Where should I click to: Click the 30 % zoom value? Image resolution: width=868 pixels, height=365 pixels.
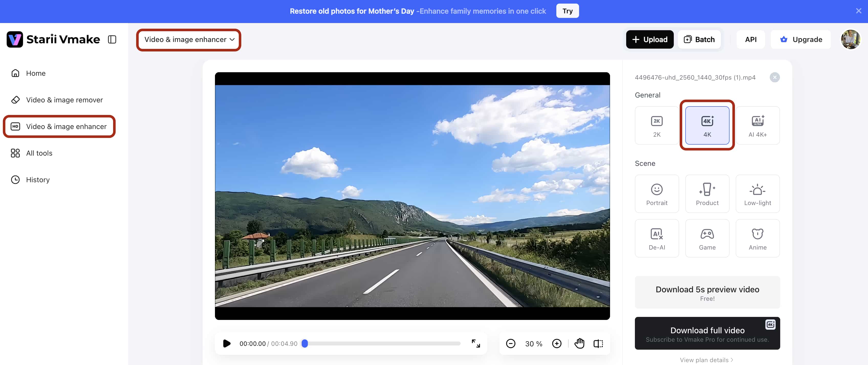tap(533, 344)
